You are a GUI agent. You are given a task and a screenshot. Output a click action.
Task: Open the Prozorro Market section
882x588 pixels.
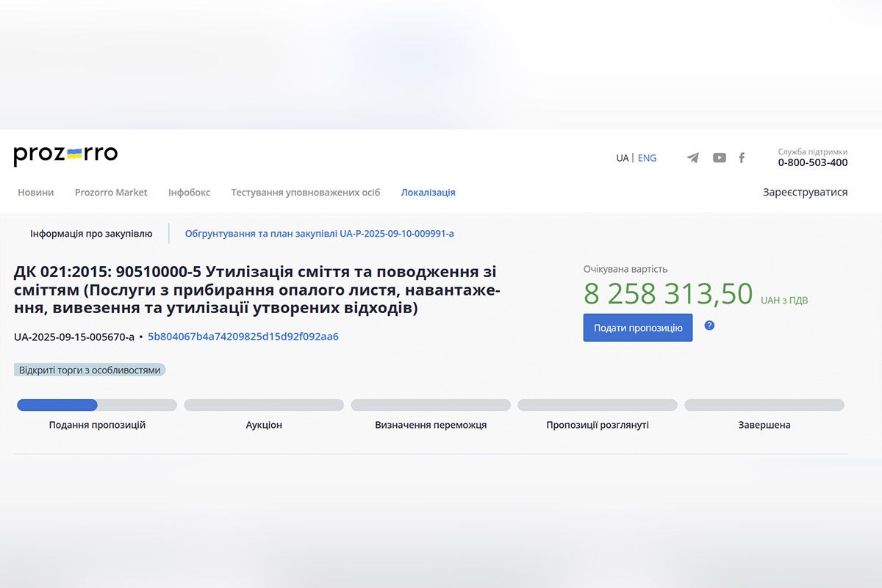(x=110, y=192)
